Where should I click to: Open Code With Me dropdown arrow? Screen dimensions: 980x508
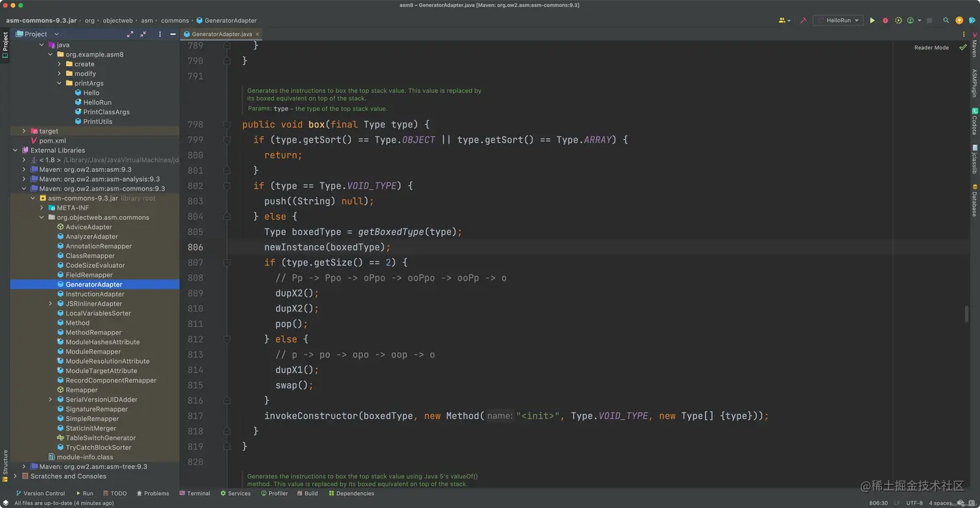click(789, 21)
